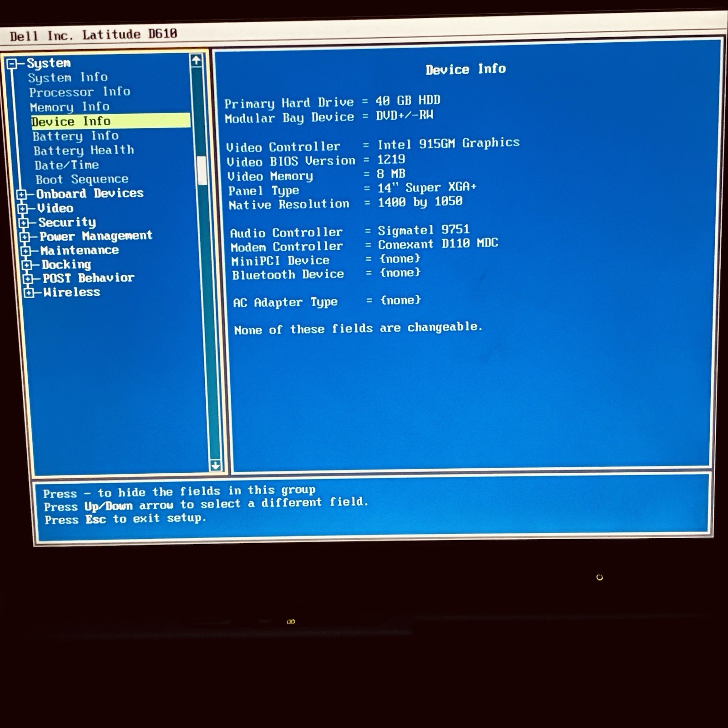Open Boot Sequence settings
The width and height of the screenshot is (728, 728).
(82, 179)
